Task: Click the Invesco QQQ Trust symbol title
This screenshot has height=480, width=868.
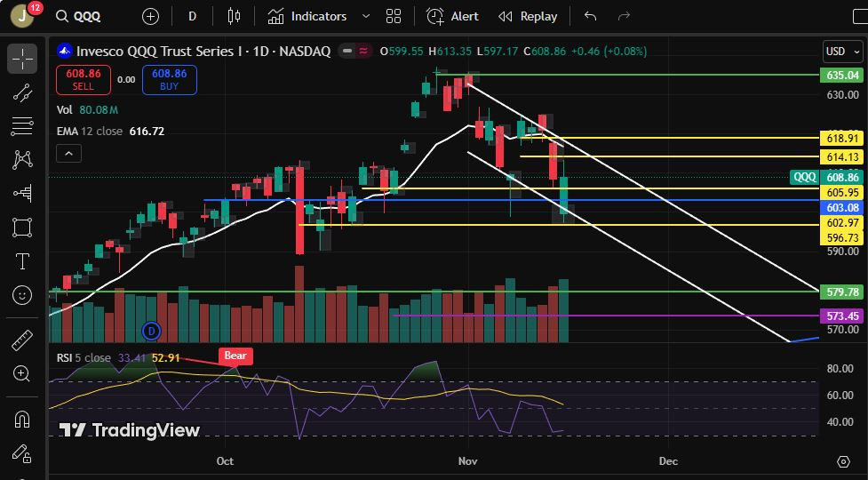Action: (203, 52)
